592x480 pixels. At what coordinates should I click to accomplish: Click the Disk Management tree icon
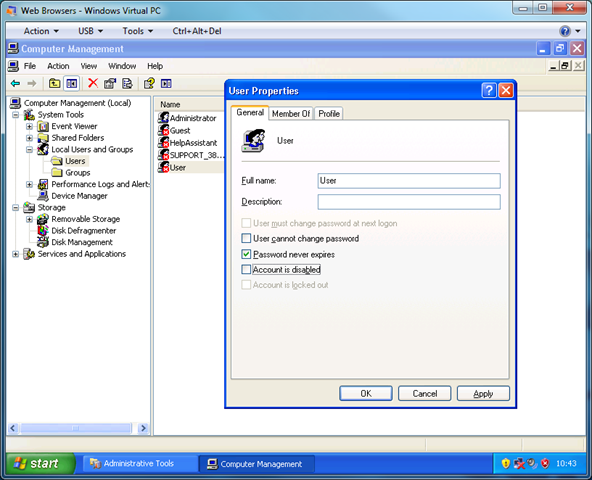click(43, 242)
